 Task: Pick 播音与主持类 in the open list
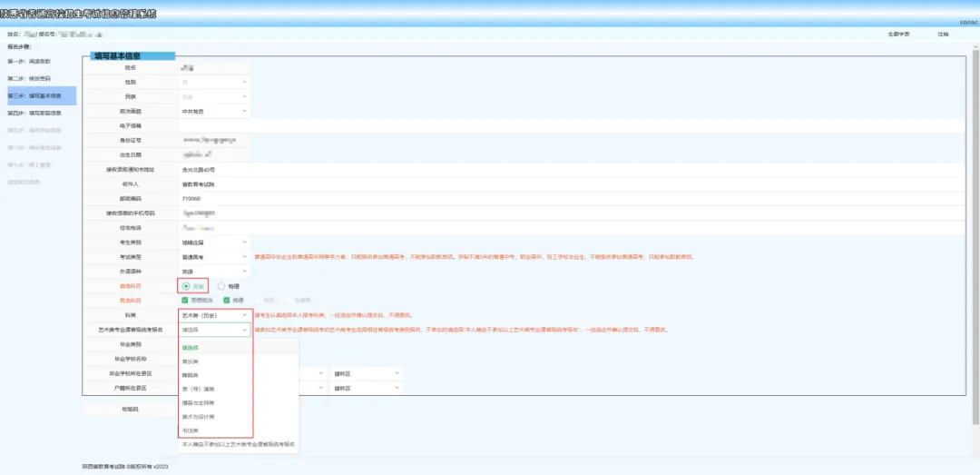point(198,401)
